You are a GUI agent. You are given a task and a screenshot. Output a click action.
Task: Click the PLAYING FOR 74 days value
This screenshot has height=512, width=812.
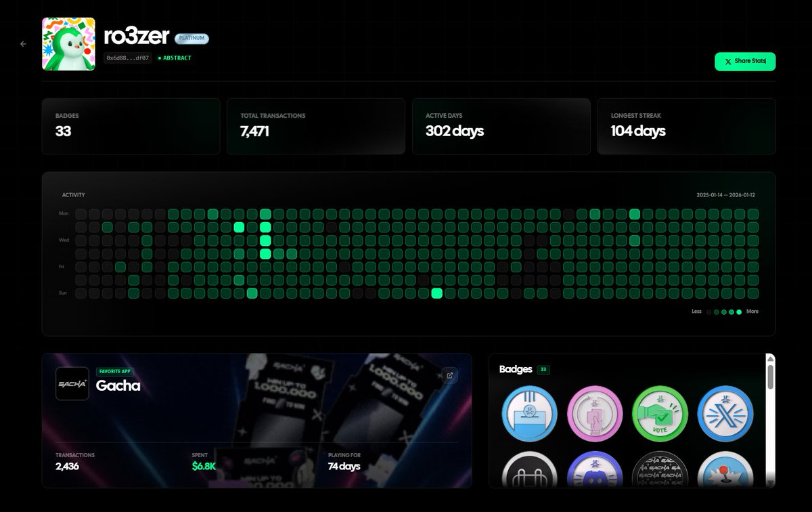[x=344, y=466]
